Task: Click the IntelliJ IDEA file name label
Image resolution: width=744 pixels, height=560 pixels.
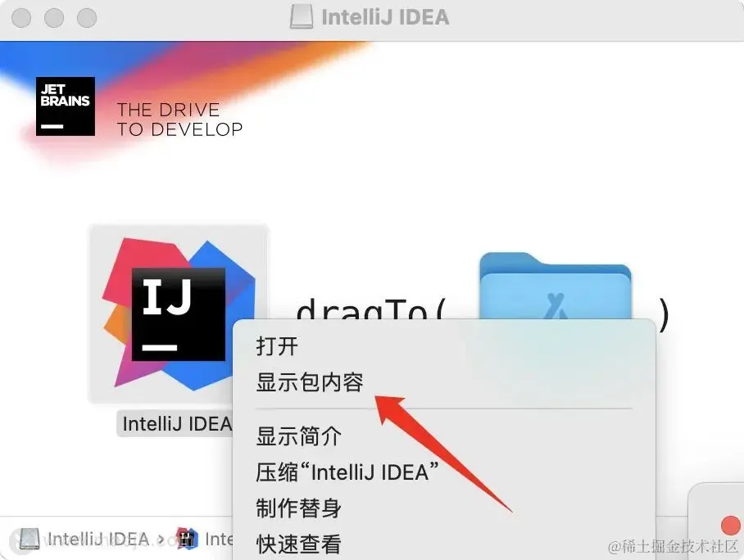Action: [176, 423]
